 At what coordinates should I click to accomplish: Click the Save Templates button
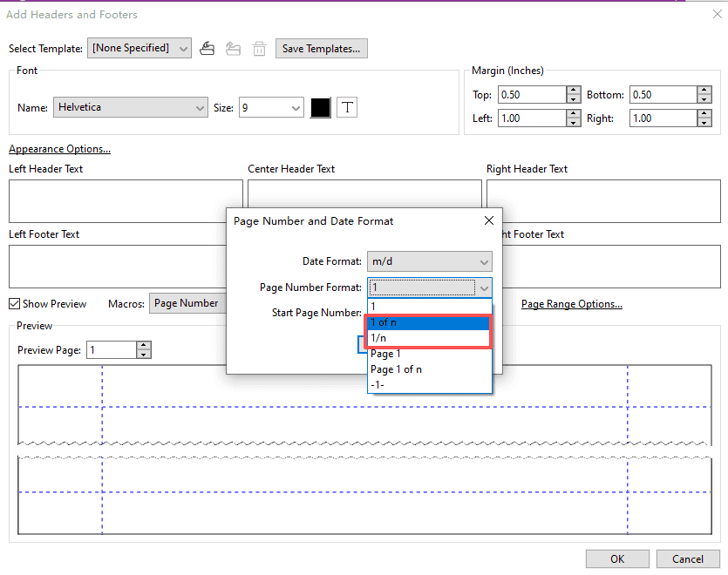[x=322, y=48]
